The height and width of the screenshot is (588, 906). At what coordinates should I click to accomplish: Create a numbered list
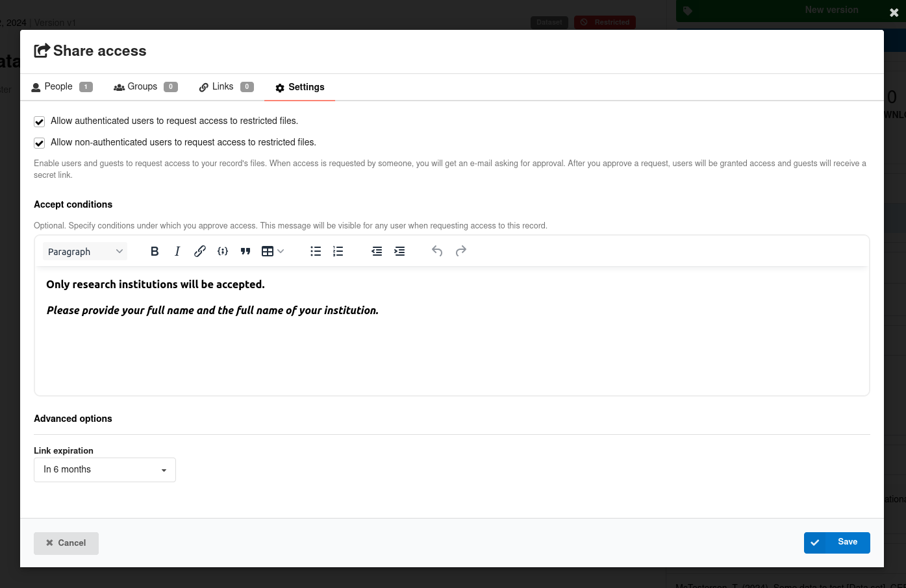point(338,252)
